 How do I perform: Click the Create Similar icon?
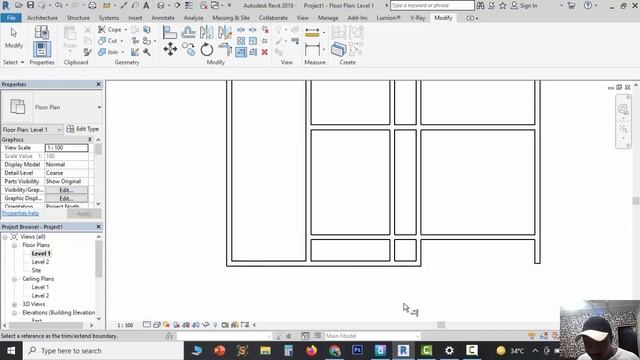click(338, 49)
